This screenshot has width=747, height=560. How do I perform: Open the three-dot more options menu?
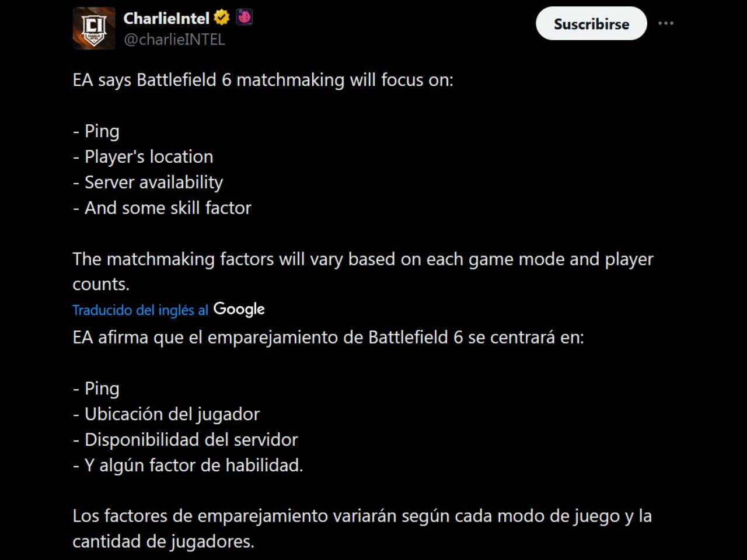(x=666, y=23)
